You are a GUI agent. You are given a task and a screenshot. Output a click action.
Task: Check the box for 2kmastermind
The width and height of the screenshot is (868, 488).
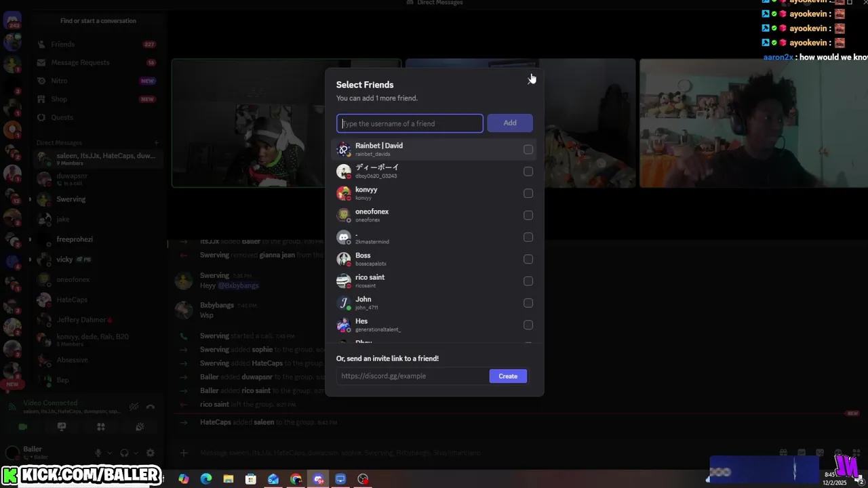click(528, 237)
